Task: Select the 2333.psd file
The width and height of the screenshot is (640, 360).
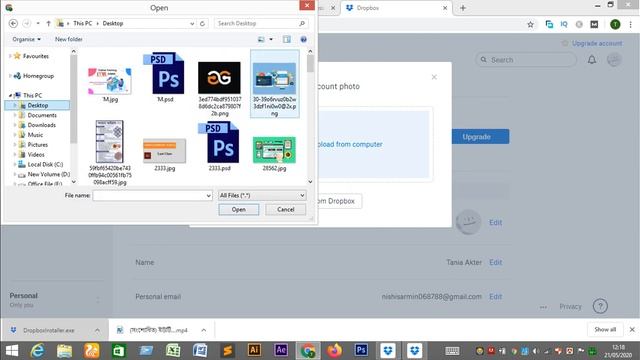Action: (x=220, y=146)
